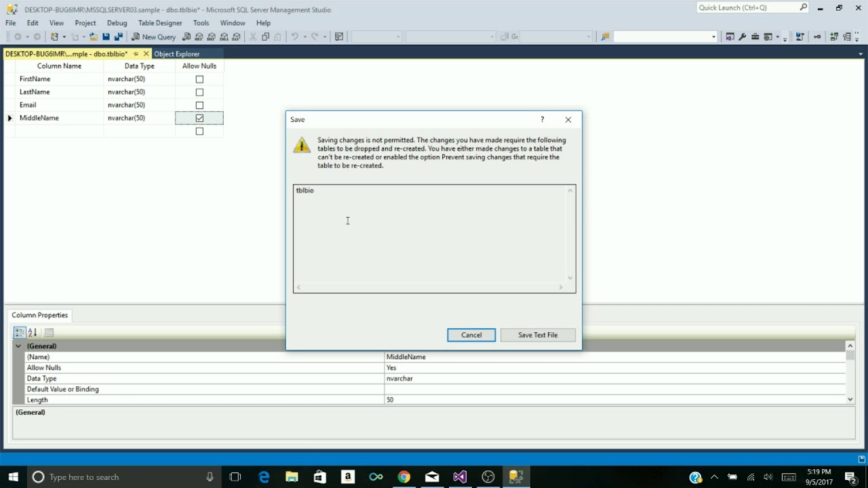Open the Quick Launch search box
Screen dimensions: 868x488
tap(753, 7)
